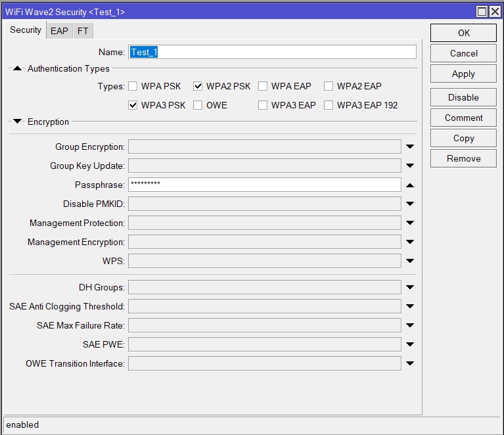This screenshot has height=435, width=504.
Task: Tick the WPA3 EAP 192 checkbox
Action: (329, 105)
